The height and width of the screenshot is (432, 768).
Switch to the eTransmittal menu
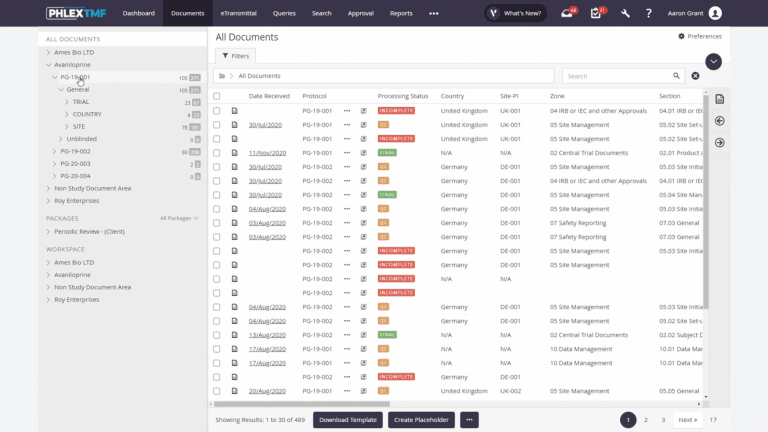pos(237,13)
